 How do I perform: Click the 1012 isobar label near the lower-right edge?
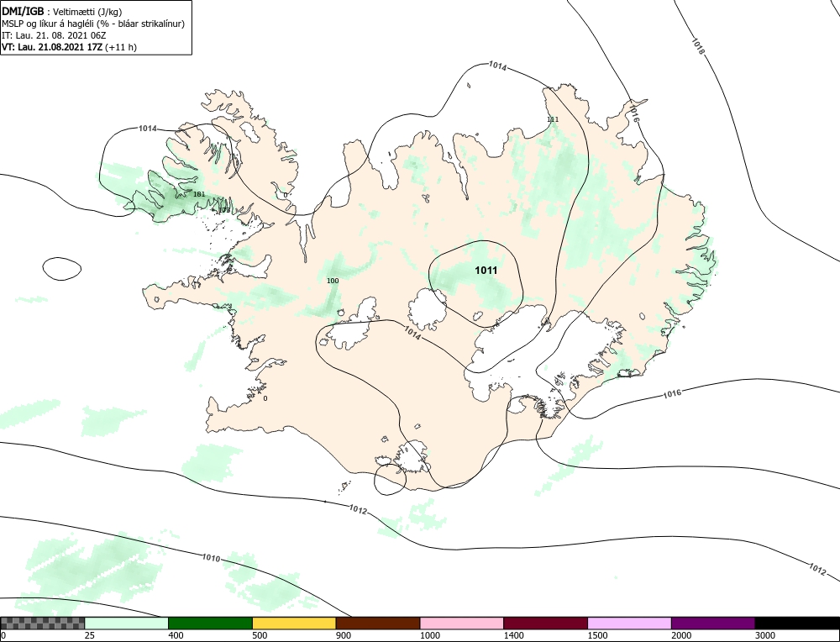pos(816,569)
